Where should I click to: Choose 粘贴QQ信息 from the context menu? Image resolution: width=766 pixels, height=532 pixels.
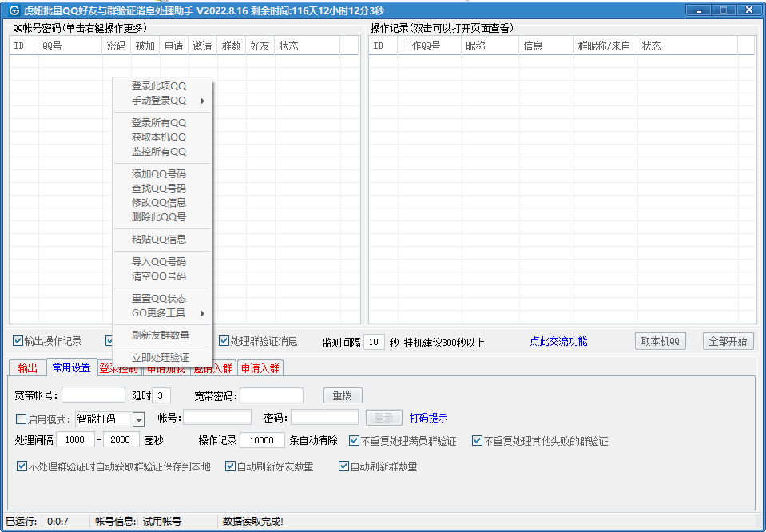tap(162, 240)
